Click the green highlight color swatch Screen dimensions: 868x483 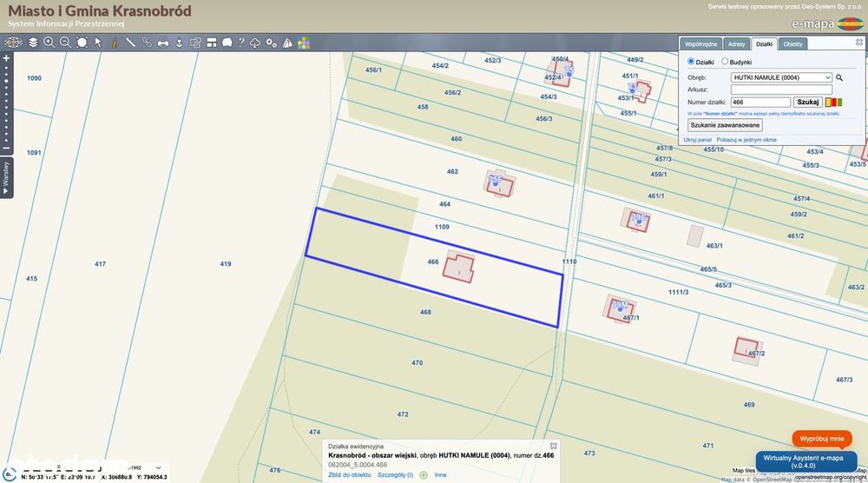(x=839, y=103)
